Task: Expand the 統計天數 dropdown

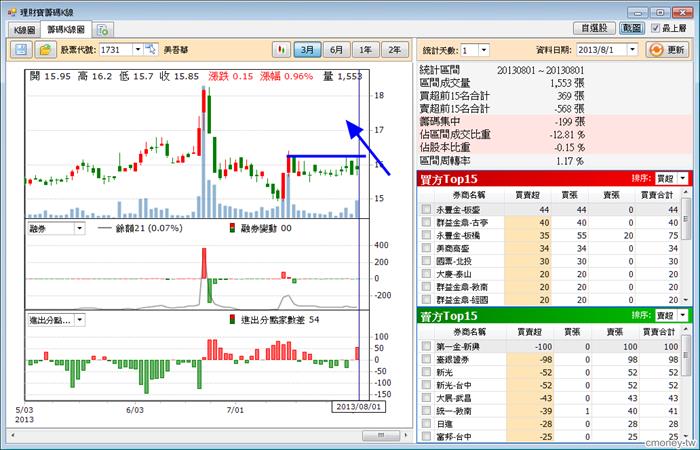Action: tap(484, 49)
